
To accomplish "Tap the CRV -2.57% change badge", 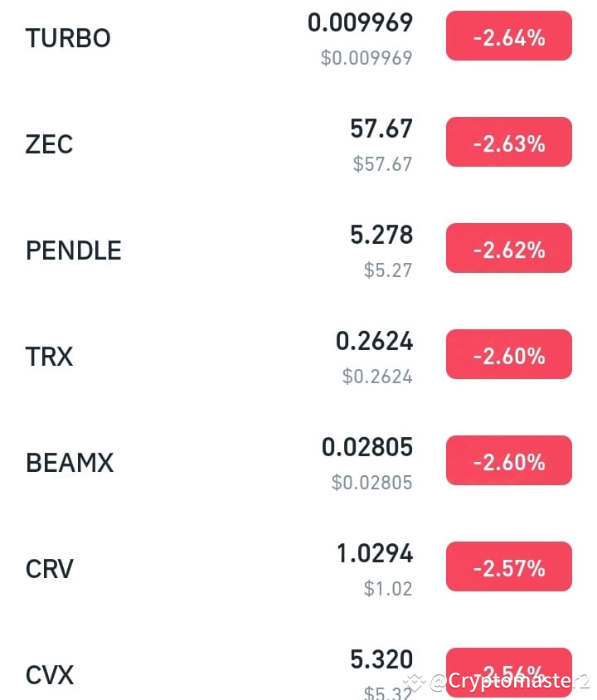I will pos(508,567).
